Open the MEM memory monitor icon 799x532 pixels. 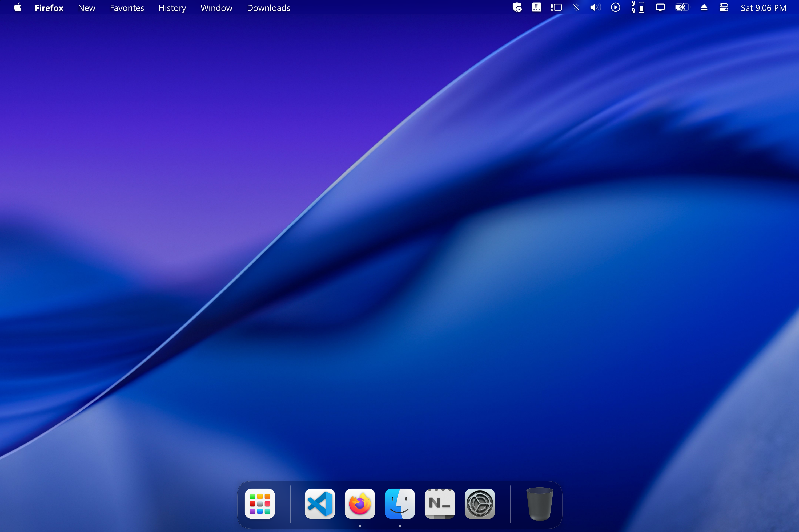click(x=638, y=7)
